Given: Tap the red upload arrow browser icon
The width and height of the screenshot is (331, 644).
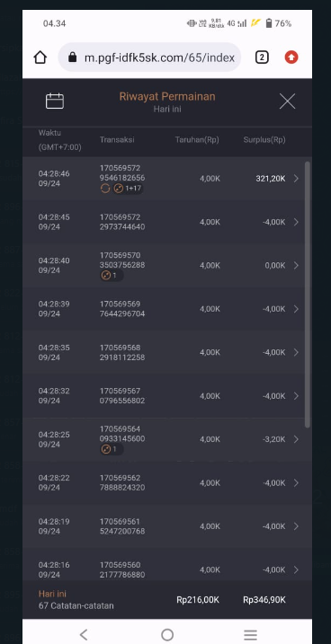Looking at the screenshot, I should 291,57.
